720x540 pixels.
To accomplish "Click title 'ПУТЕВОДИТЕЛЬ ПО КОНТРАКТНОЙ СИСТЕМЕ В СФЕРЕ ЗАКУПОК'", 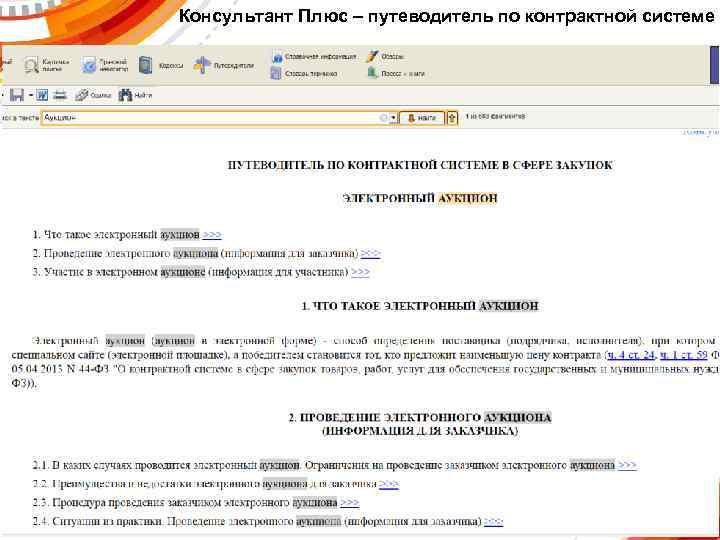I will pos(420,165).
